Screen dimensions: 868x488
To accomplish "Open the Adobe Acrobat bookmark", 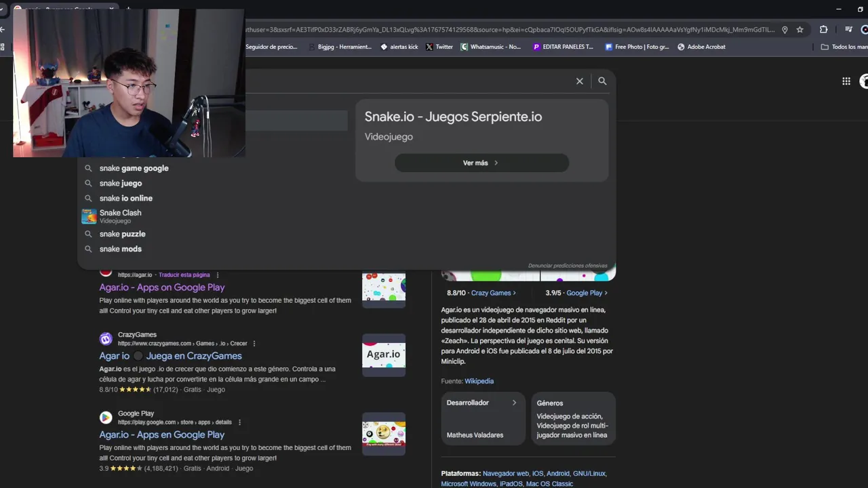I will [701, 47].
